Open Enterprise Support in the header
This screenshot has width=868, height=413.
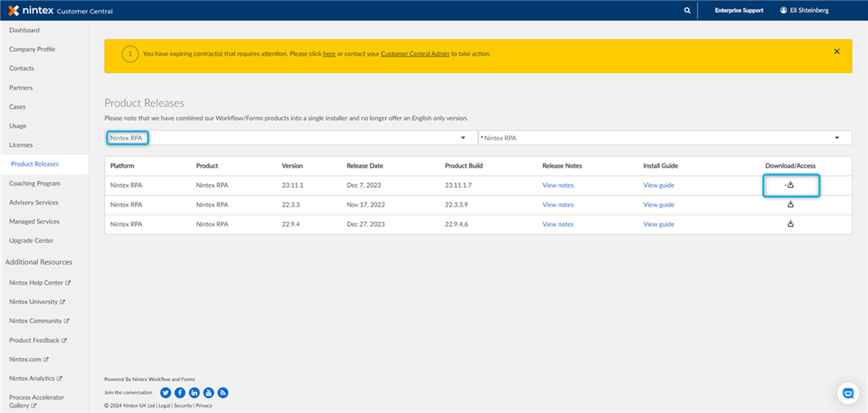(739, 10)
